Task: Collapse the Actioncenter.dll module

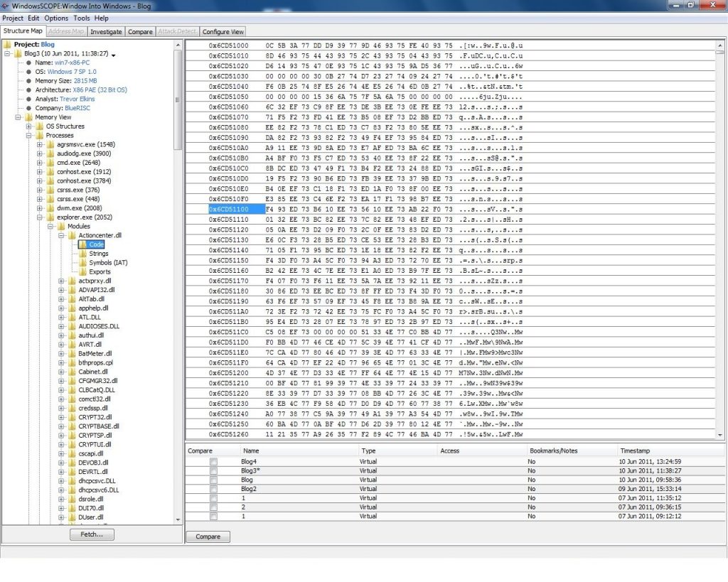Action: point(61,235)
